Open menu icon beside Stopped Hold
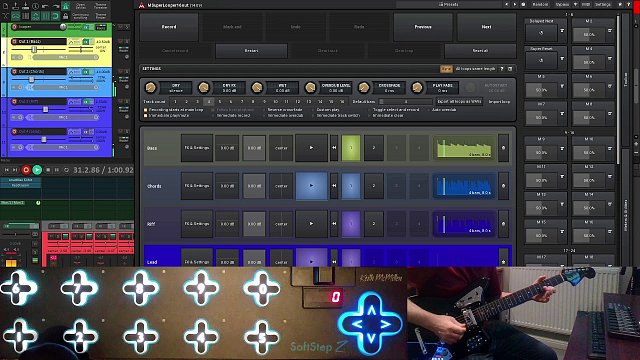640x360 pixels. [562, 31]
